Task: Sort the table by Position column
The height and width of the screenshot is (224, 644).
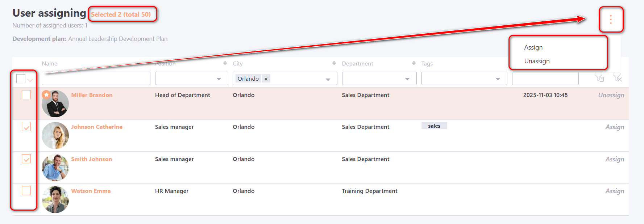Action: (225, 63)
